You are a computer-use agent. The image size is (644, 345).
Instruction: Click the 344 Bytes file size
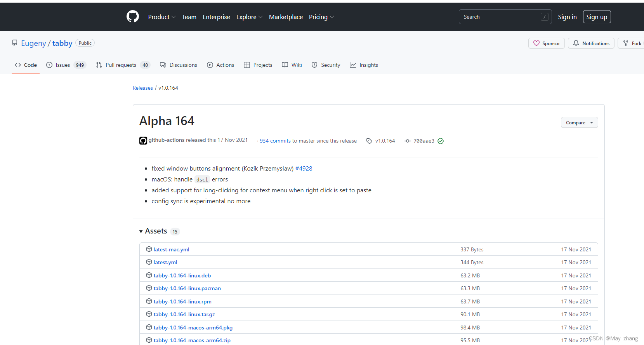click(472, 262)
